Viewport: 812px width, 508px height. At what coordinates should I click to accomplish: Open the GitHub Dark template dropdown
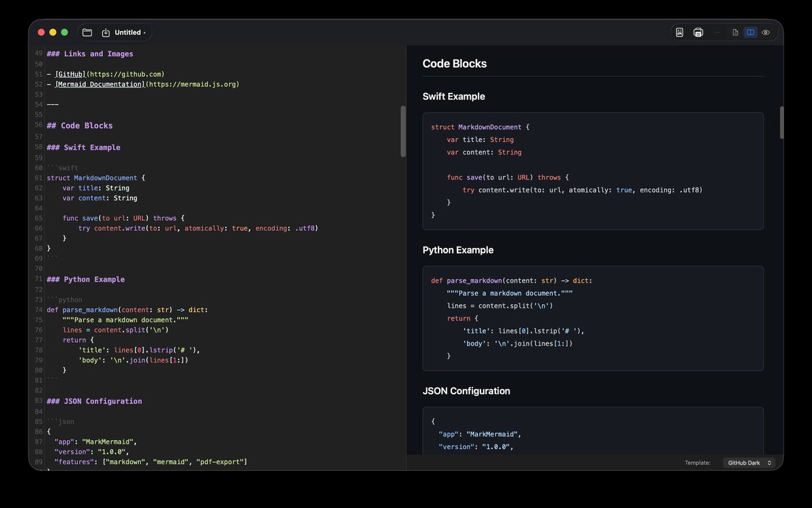pyautogui.click(x=750, y=463)
